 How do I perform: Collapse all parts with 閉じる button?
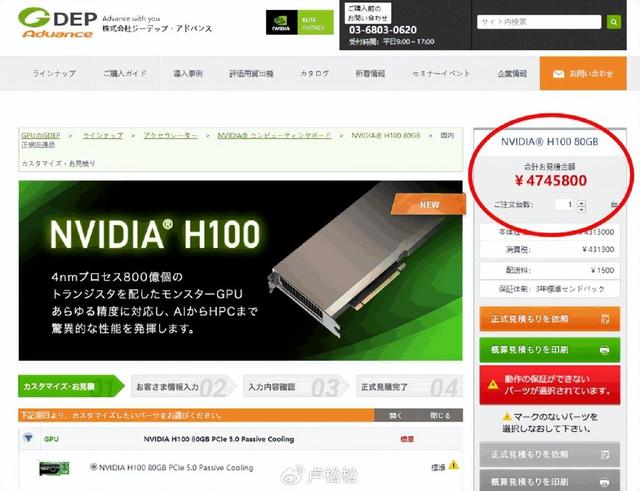(x=440, y=415)
